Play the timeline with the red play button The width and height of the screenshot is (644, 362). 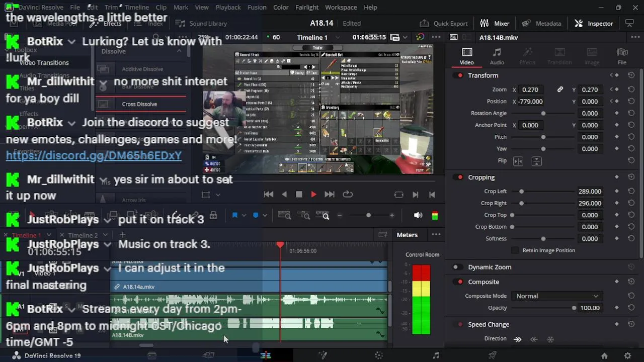[313, 195]
